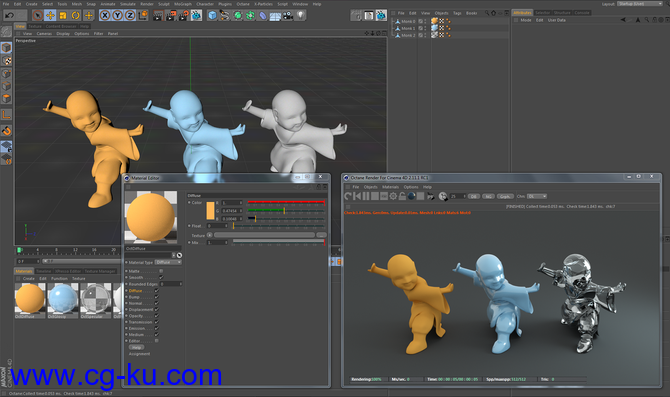Toggle the Editor checkbox in Material Editor
Viewport: 670px width, 397px height.
point(156,341)
